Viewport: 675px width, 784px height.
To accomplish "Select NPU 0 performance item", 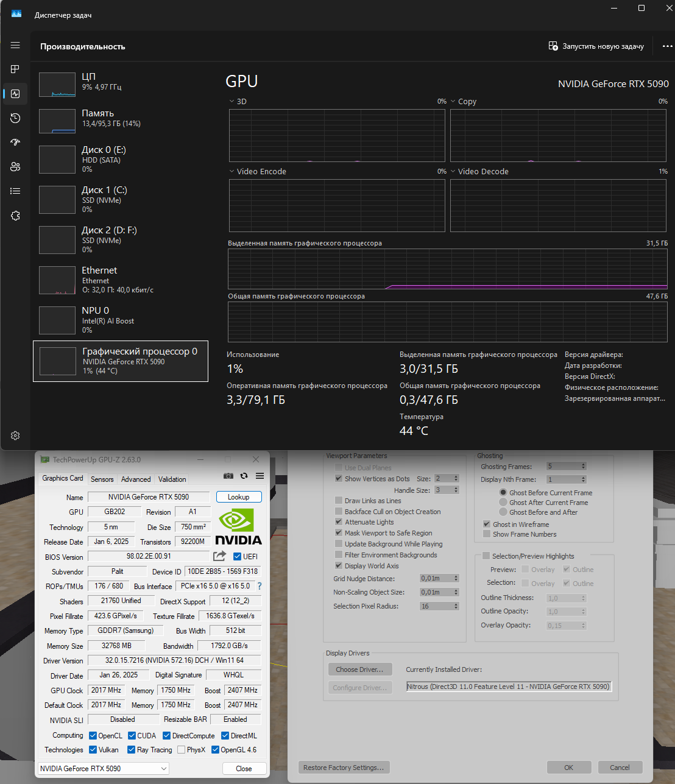I will tap(121, 320).
